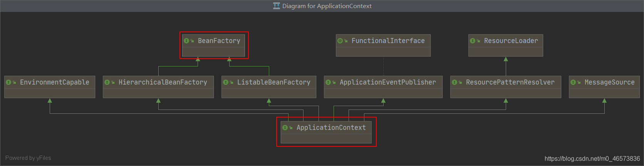Click the "MessageSource" label
644x166 pixels.
click(x=610, y=82)
